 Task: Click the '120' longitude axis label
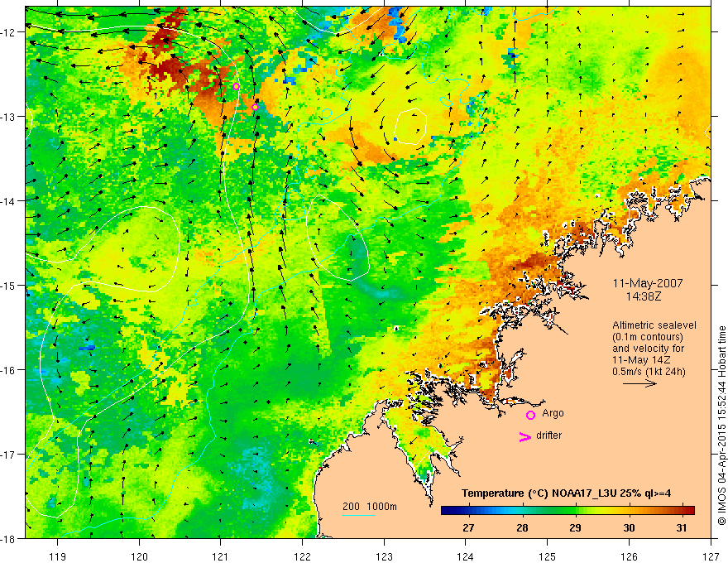(x=139, y=556)
